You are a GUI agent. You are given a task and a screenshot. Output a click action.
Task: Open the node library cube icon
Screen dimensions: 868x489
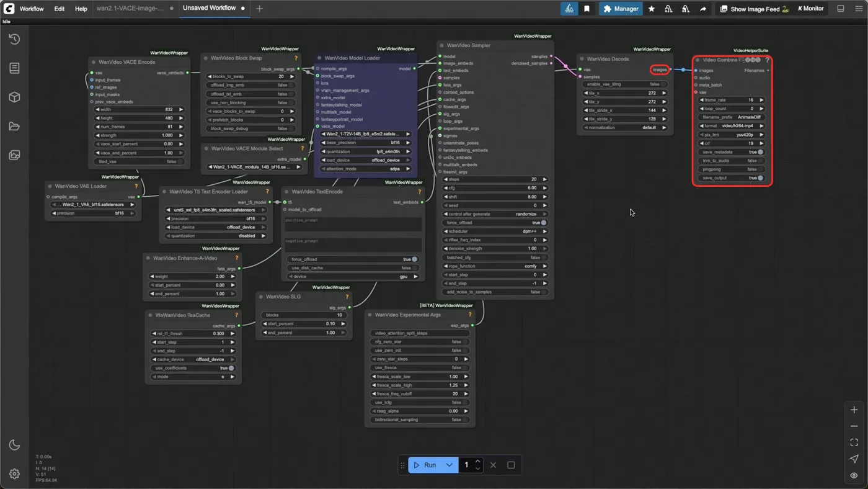(14, 97)
